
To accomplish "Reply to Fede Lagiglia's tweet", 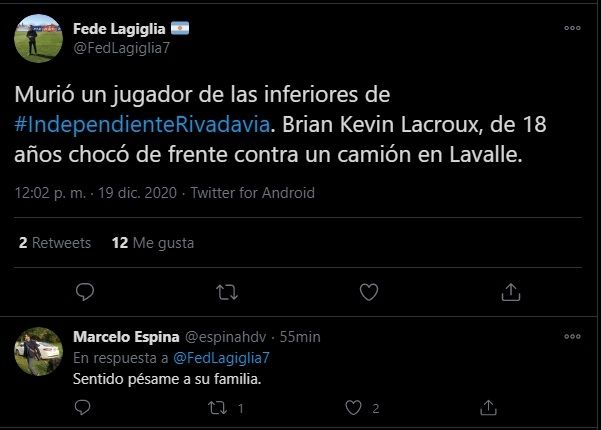I will tap(85, 292).
